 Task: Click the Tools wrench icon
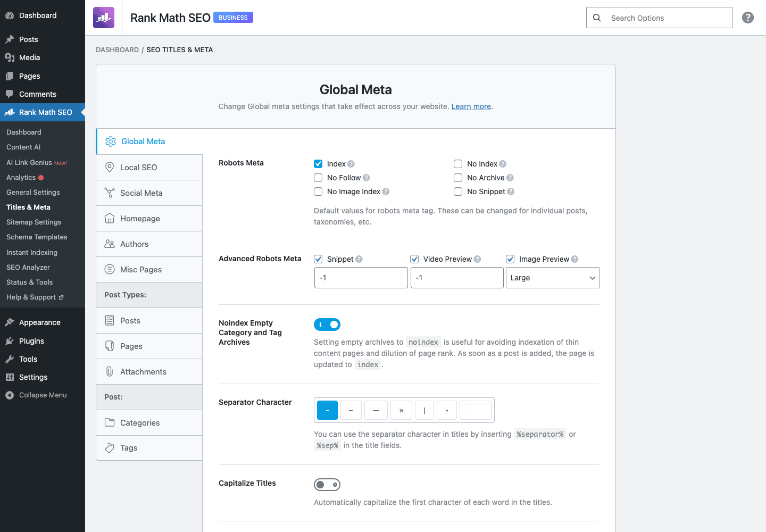10,359
